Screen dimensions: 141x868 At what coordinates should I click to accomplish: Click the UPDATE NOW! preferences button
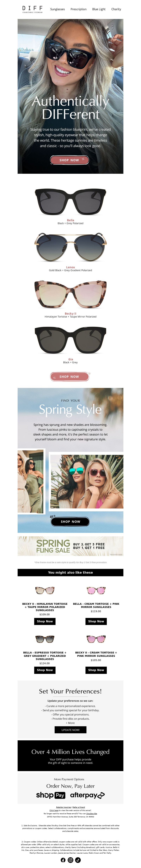pyautogui.click(x=70, y=730)
